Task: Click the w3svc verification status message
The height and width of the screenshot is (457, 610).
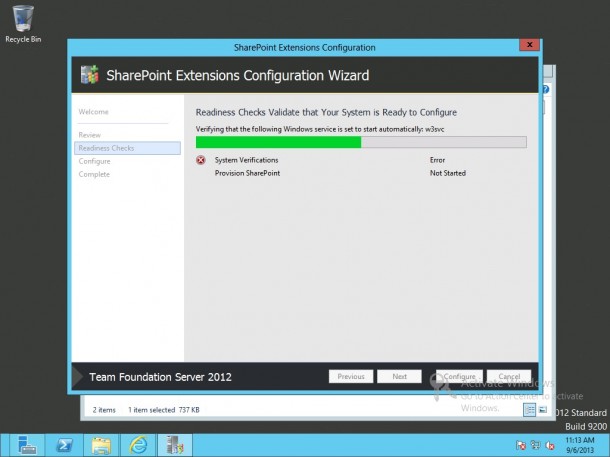Action: (320, 129)
